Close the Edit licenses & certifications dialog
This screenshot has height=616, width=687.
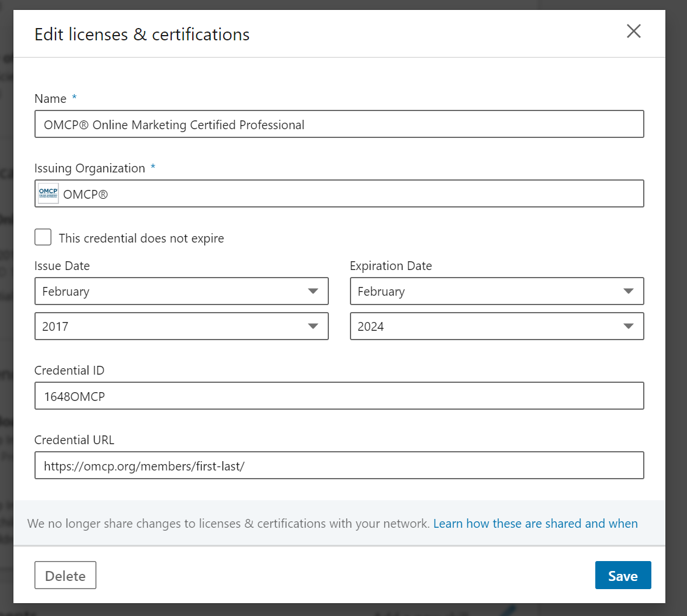coord(633,31)
